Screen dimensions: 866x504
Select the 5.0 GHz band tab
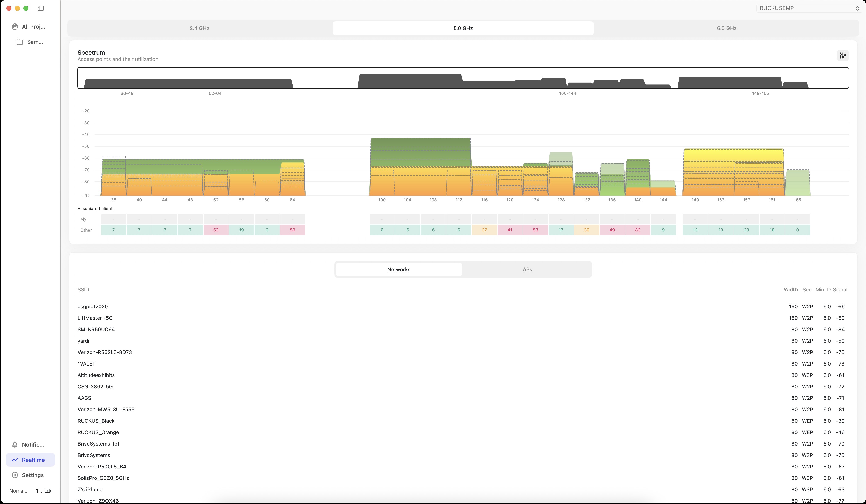coord(463,28)
